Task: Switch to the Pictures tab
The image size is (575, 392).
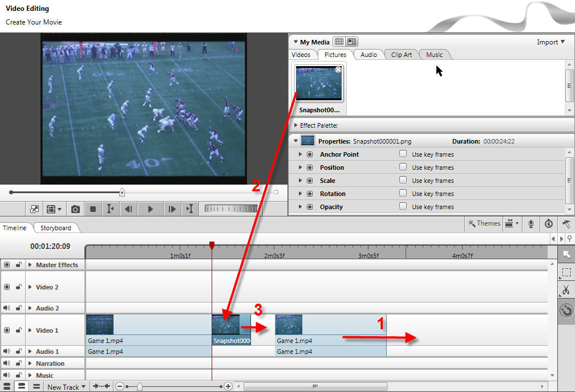Action: [335, 55]
